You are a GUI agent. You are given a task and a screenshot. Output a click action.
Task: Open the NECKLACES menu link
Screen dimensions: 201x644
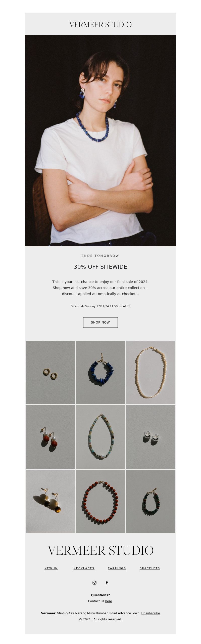click(84, 568)
